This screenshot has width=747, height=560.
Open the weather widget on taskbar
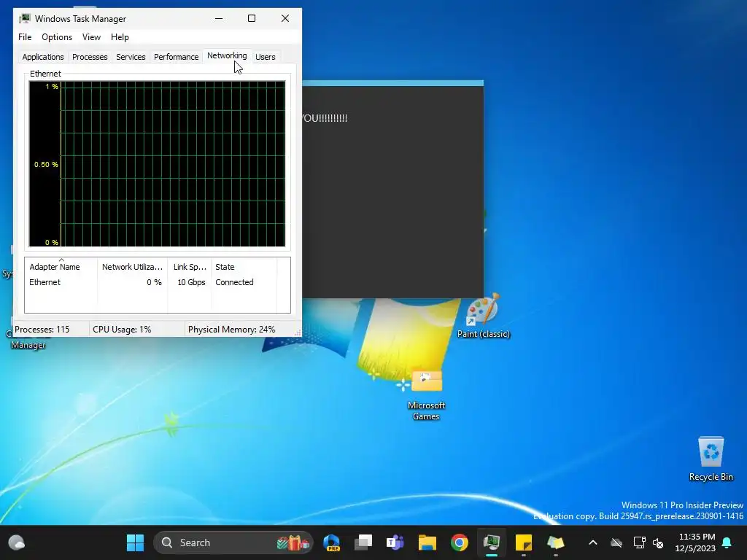point(17,542)
